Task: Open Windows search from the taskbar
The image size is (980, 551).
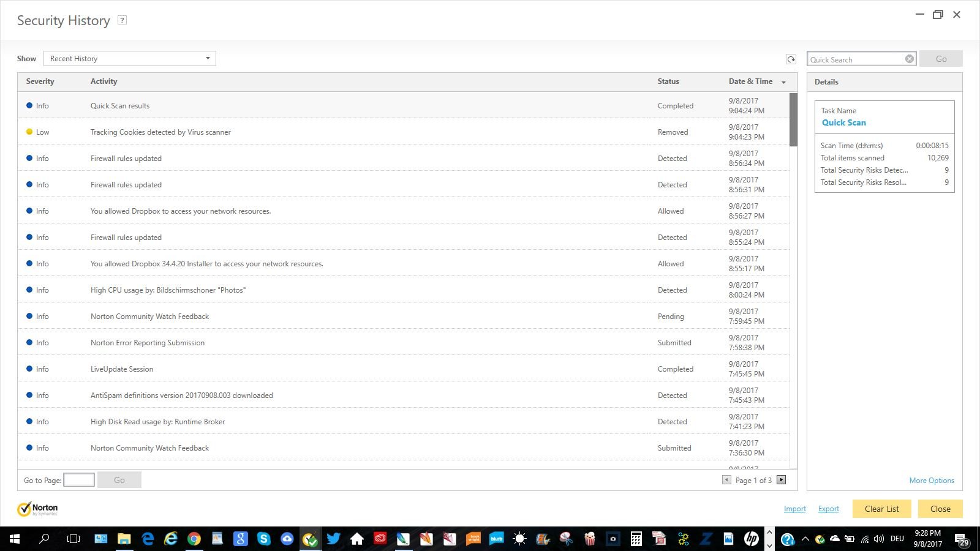Action: [x=44, y=539]
